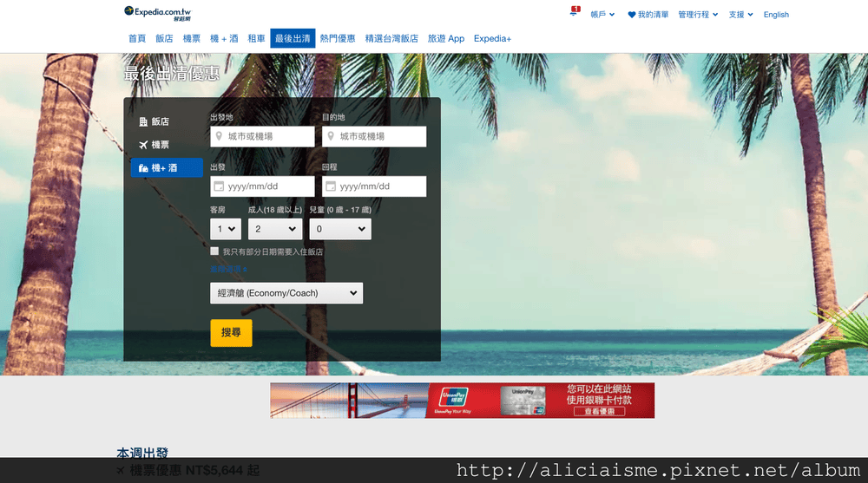Image resolution: width=868 pixels, height=483 pixels.
Task: Click the 機票優惠 NT$5,644 起 text
Action: click(194, 471)
